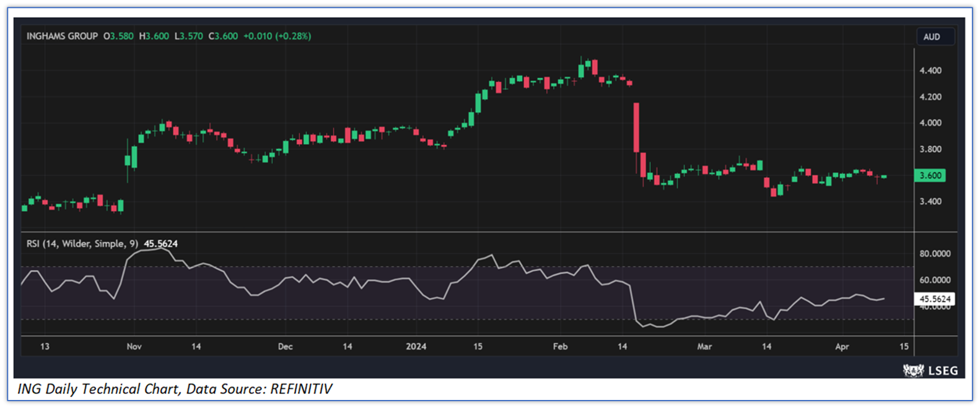Click the Mar date label on time axis

tap(704, 346)
